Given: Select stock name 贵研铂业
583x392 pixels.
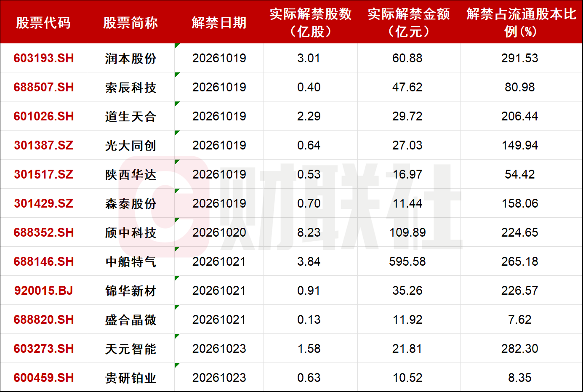Looking at the screenshot, I should pyautogui.click(x=130, y=378).
